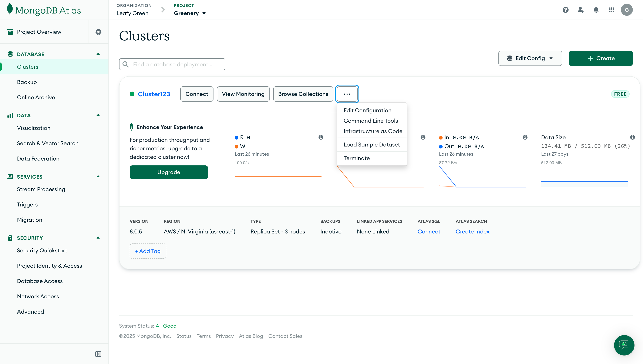The image size is (643, 364).
Task: Select Terminate from the menu
Action: coord(357,158)
